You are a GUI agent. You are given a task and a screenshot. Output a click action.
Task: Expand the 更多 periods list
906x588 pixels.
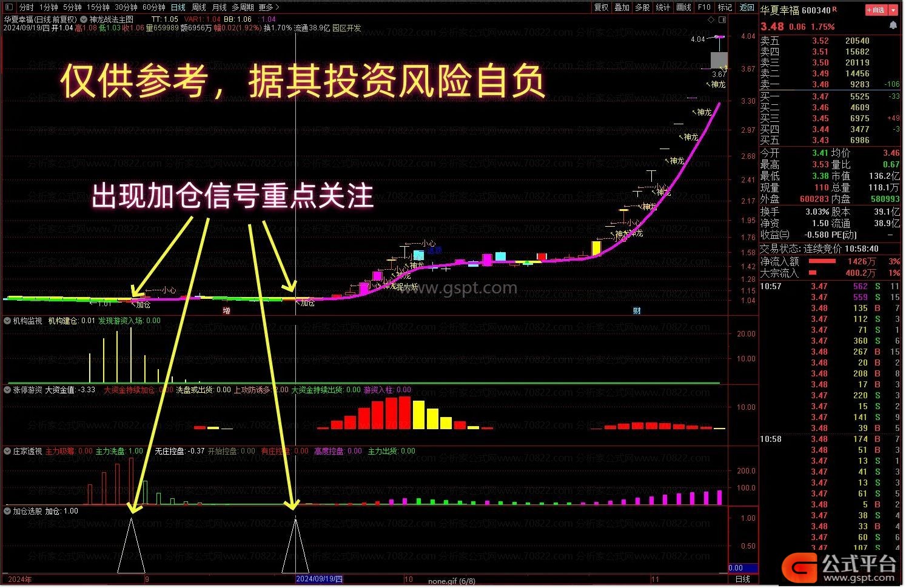pyautogui.click(x=269, y=7)
